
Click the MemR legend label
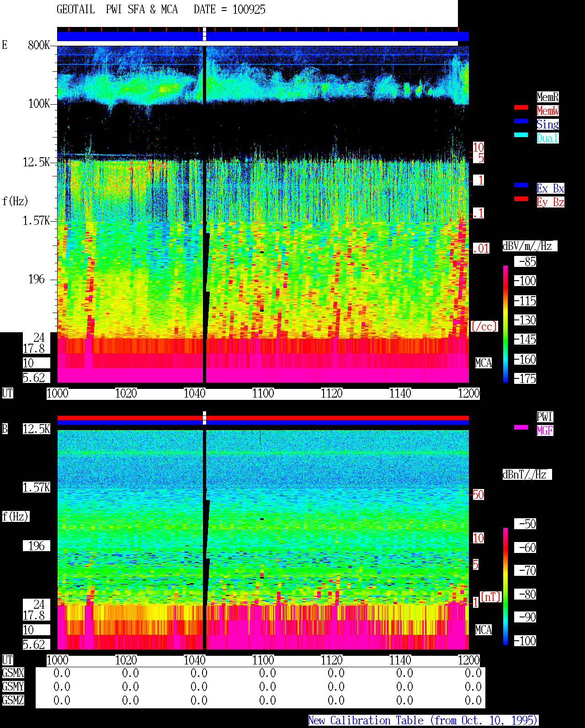click(548, 97)
